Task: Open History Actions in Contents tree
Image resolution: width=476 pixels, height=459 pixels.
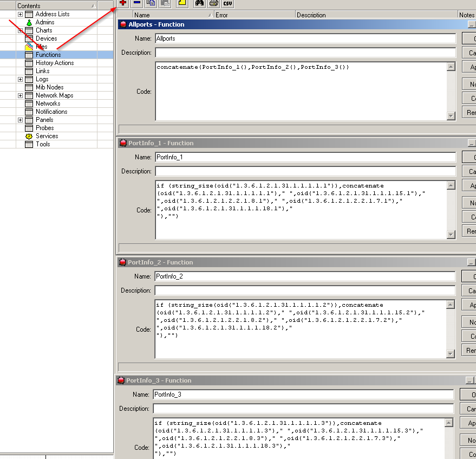Action: pos(55,63)
